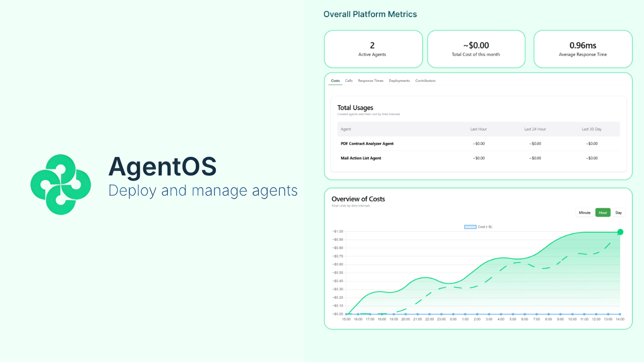The image size is (644, 362).
Task: Select the Deployments tab
Action: coord(399,80)
